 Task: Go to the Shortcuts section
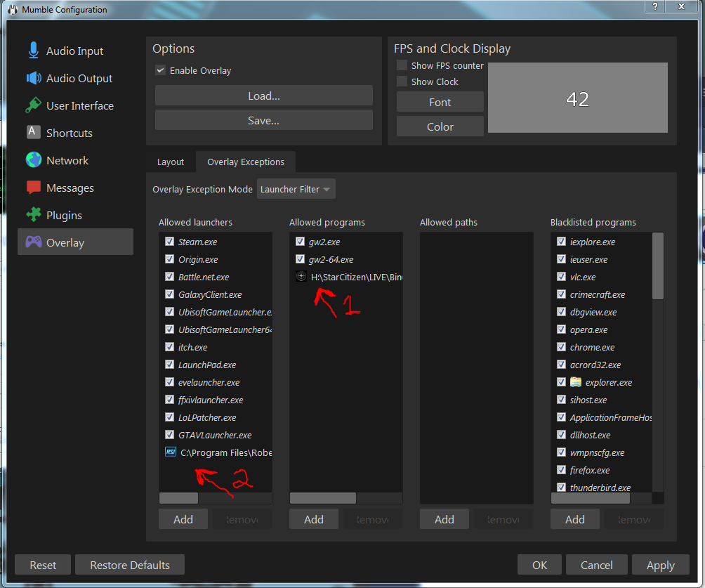click(68, 133)
